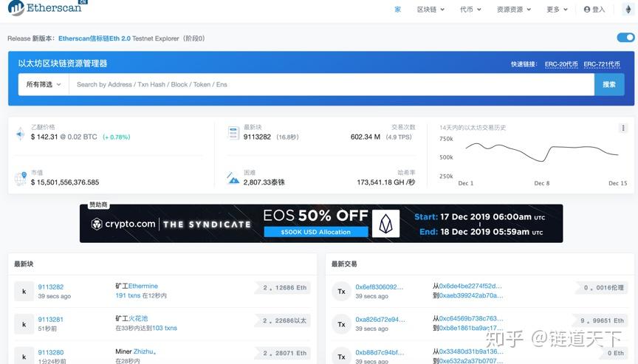
Task: Expand the 资源资源 menu
Action: tap(513, 10)
